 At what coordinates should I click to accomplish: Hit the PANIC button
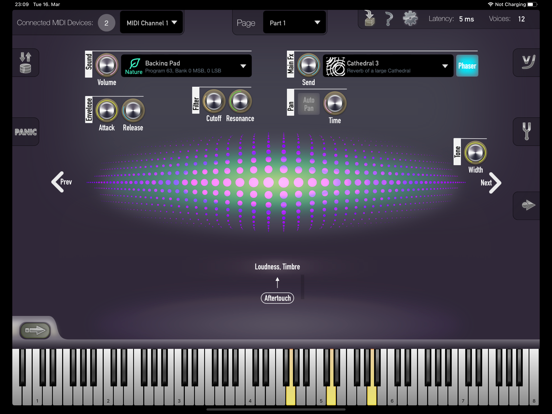(x=25, y=132)
